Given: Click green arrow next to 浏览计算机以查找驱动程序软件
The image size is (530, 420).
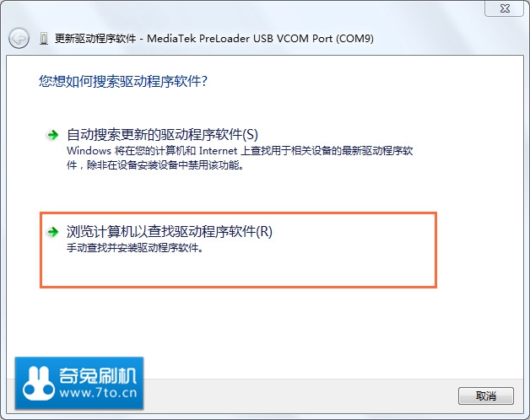Looking at the screenshot, I should point(52,232).
